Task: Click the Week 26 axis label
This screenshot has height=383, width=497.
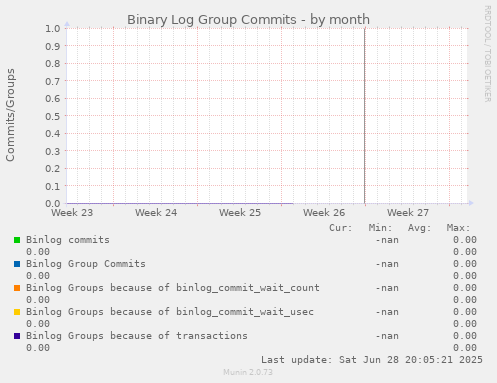Action: [324, 213]
